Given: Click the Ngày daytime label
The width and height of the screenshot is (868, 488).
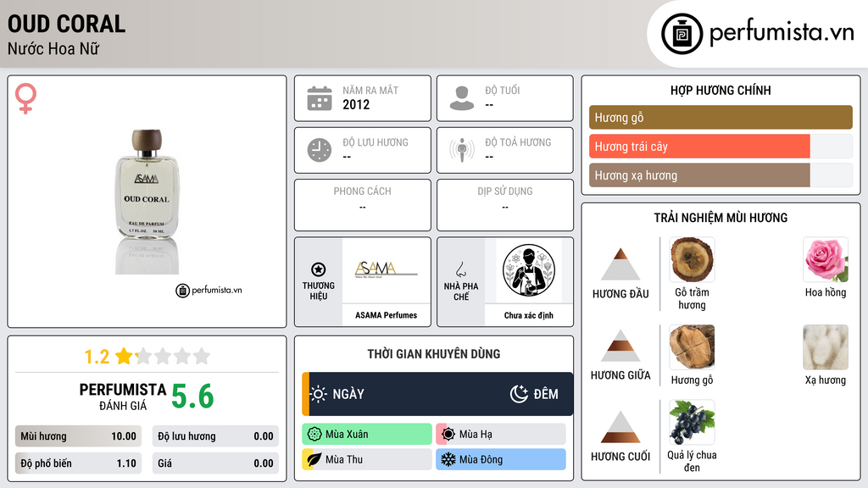Looking at the screenshot, I should [x=348, y=394].
